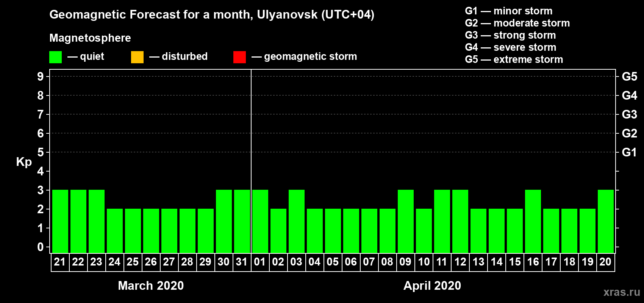Viewport: 644px width, 303px height.
Task: Click the green quiet legend swatch
Action: point(55,57)
